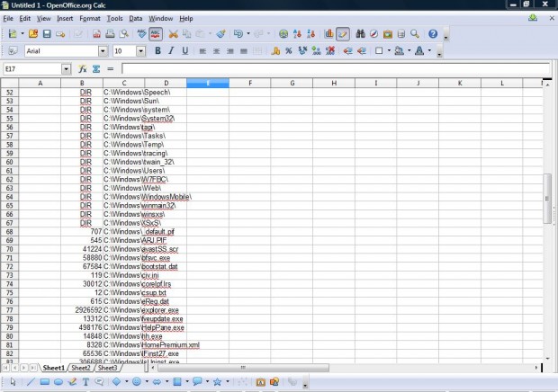Screen dimensions: 558x392
Task: Open Basic Shapes dropdown on drawing toolbar
Action: [x=127, y=382]
